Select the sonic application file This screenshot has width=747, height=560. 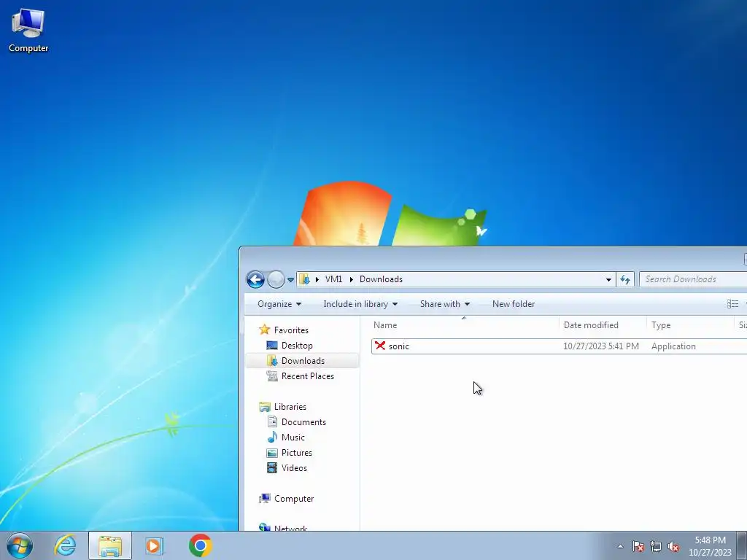559,346
